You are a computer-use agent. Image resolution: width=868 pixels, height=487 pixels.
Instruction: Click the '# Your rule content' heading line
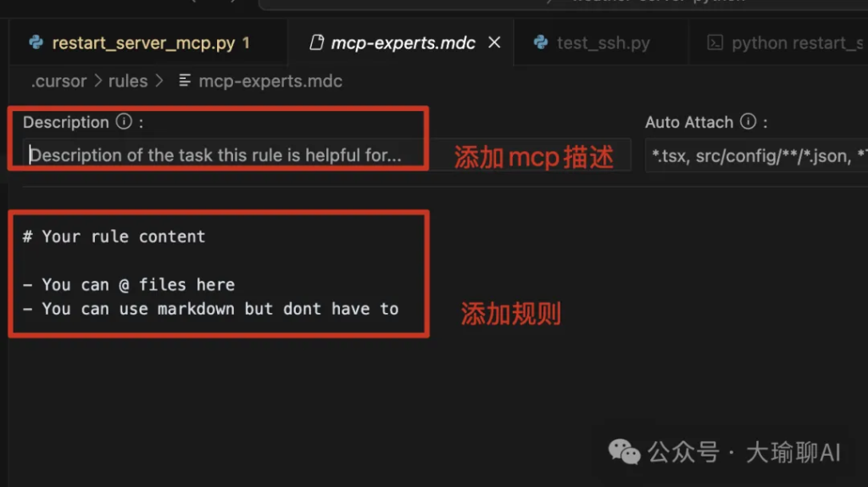coord(114,237)
